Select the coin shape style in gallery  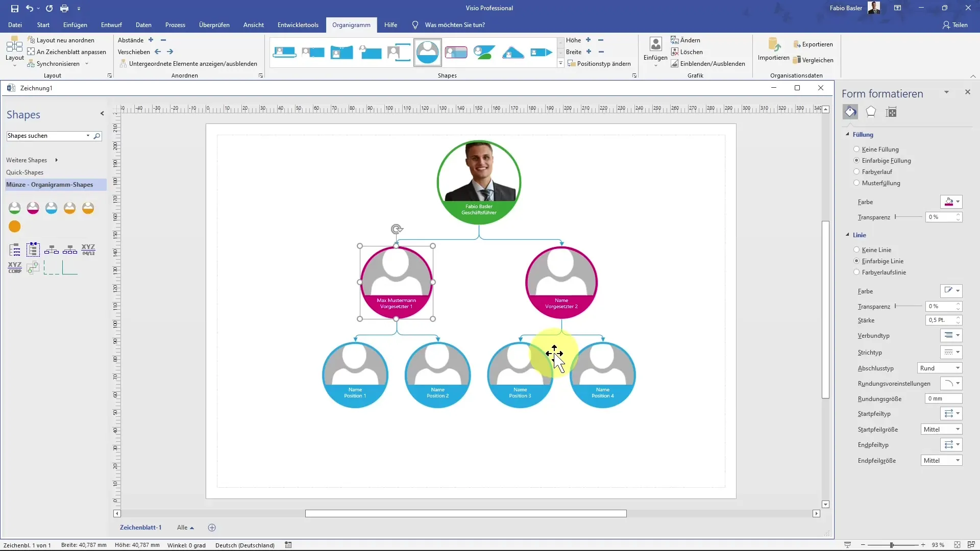(x=428, y=52)
